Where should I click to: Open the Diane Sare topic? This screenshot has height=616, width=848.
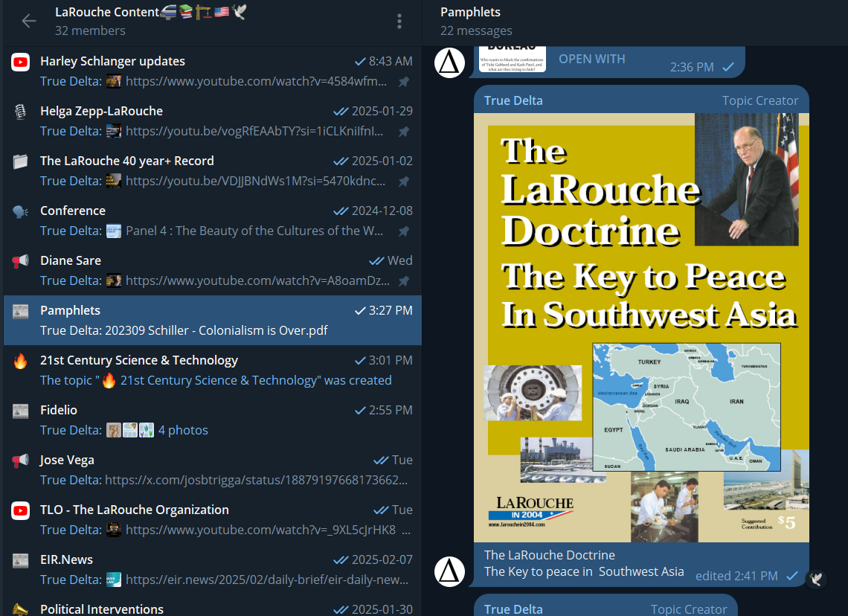[x=213, y=270]
